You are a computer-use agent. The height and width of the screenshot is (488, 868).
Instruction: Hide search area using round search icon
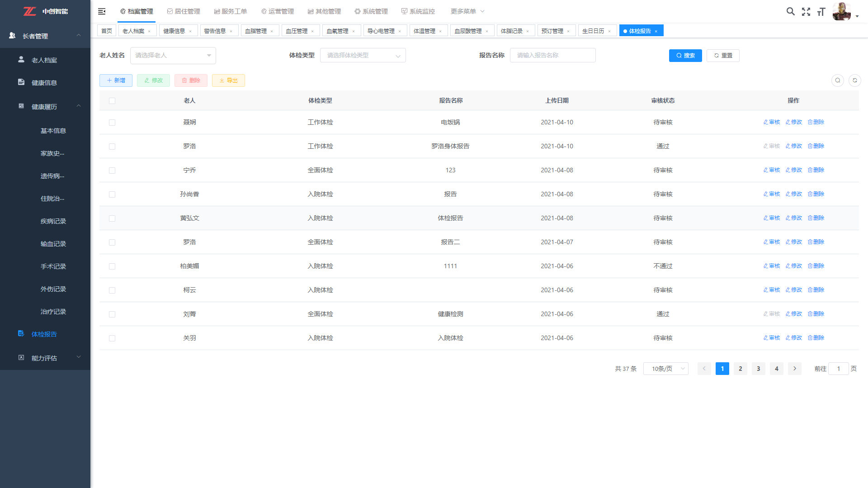pyautogui.click(x=837, y=81)
